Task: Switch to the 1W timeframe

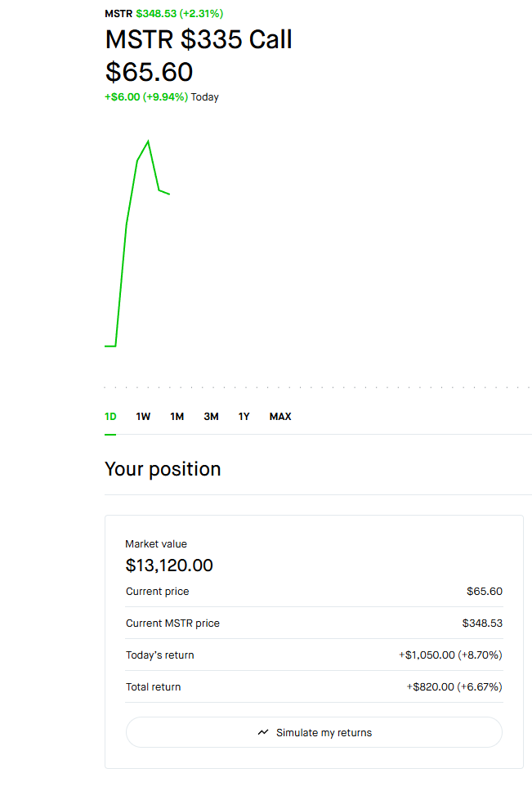Action: 143,416
